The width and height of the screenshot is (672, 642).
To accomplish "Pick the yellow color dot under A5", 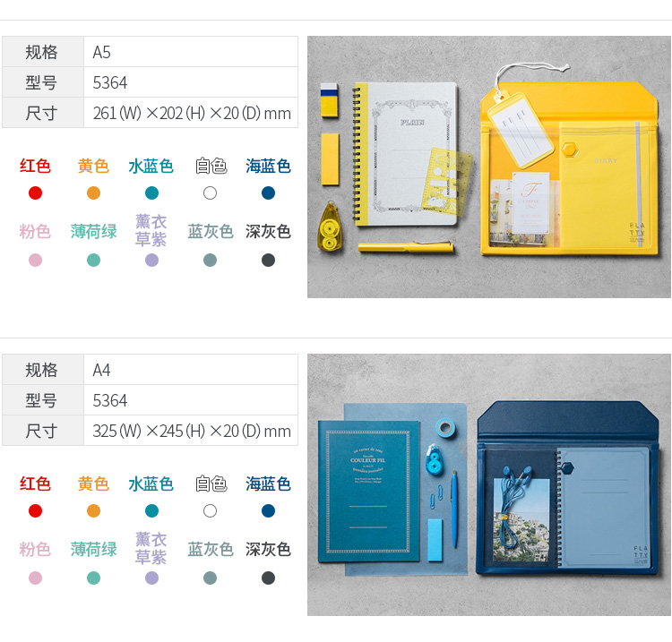I will point(93,193).
